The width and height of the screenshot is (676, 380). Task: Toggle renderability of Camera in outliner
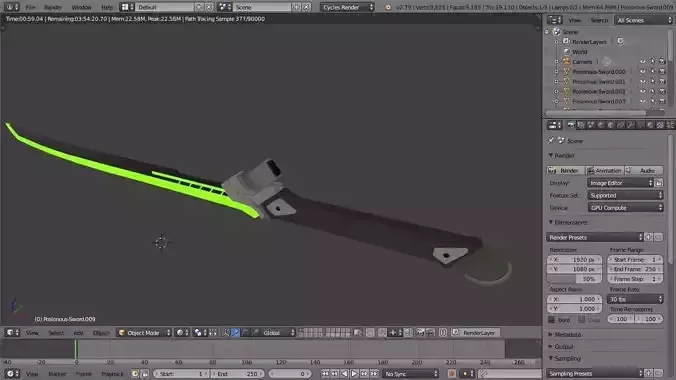click(663, 62)
